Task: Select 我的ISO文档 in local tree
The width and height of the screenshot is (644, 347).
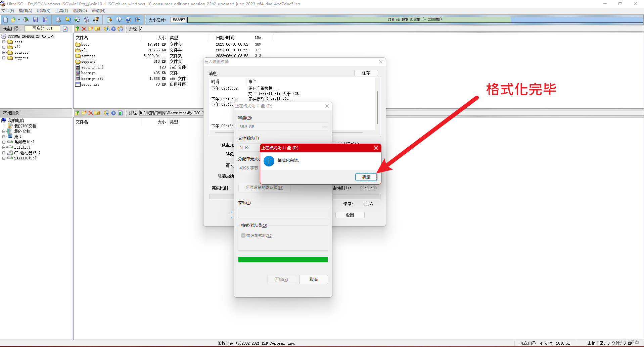Action: 25,126
